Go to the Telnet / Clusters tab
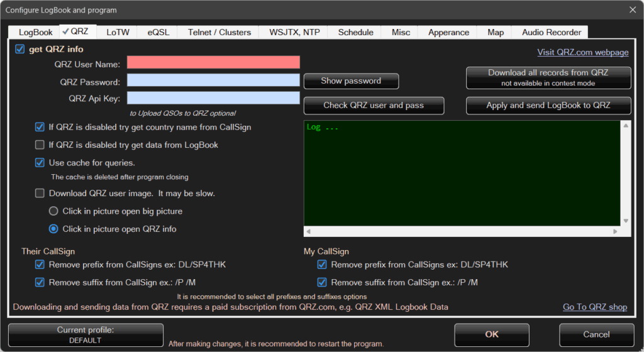 point(218,32)
